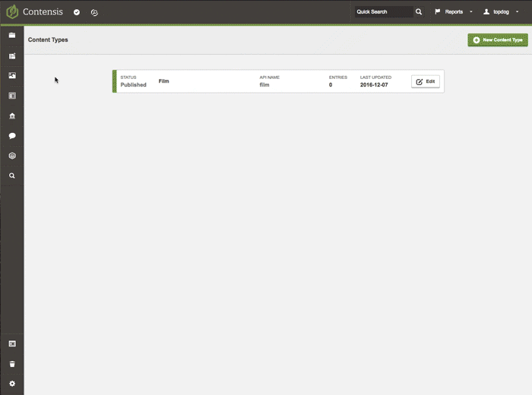
Task: Open the image media icon in sidebar
Action: click(x=12, y=76)
